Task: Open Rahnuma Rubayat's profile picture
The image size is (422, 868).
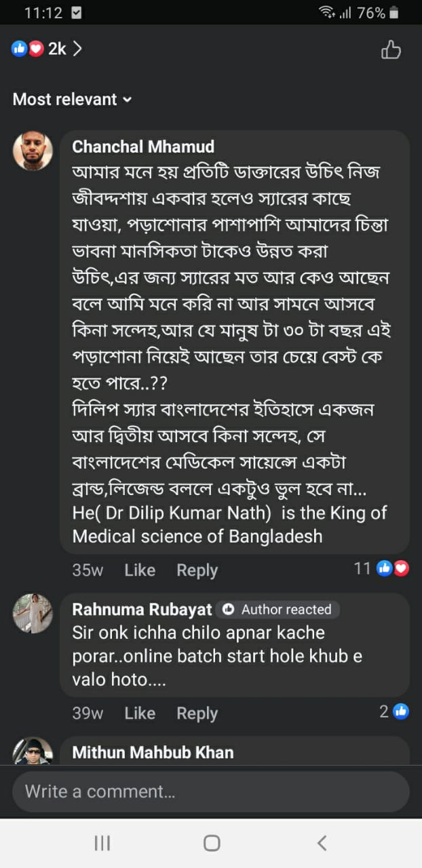Action: coord(33,614)
